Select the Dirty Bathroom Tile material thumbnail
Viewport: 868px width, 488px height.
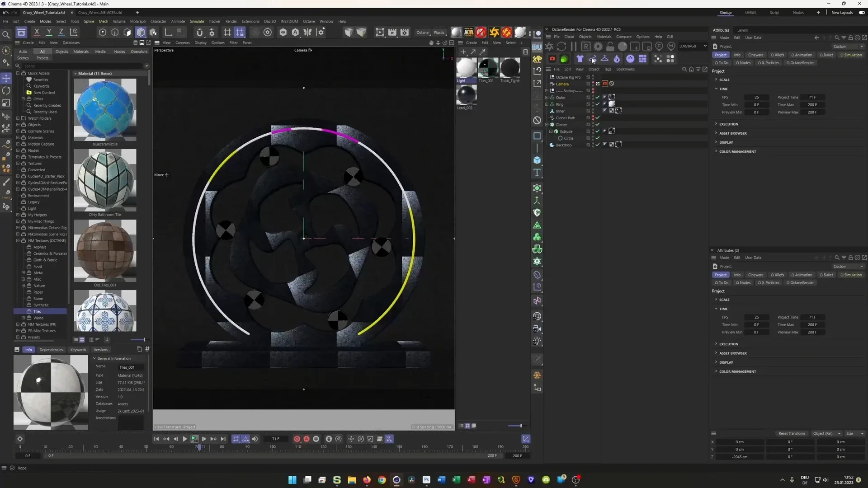(104, 180)
